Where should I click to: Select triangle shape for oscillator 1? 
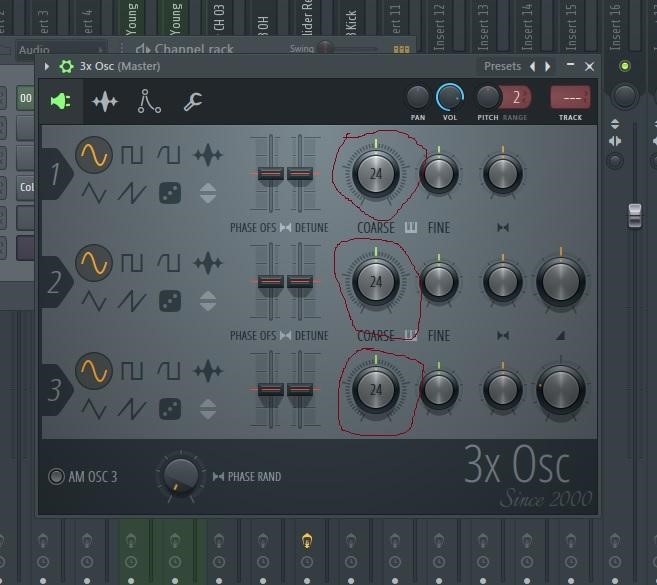pyautogui.click(x=94, y=193)
